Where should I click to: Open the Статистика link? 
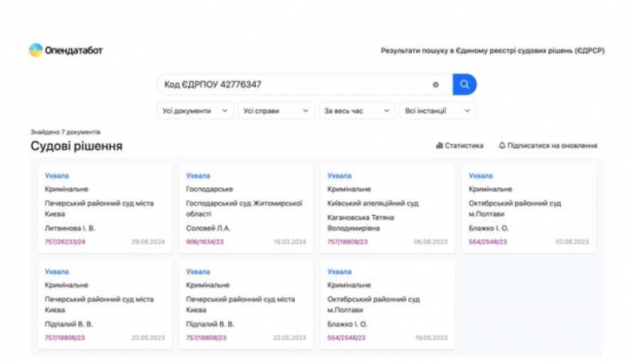click(x=464, y=146)
